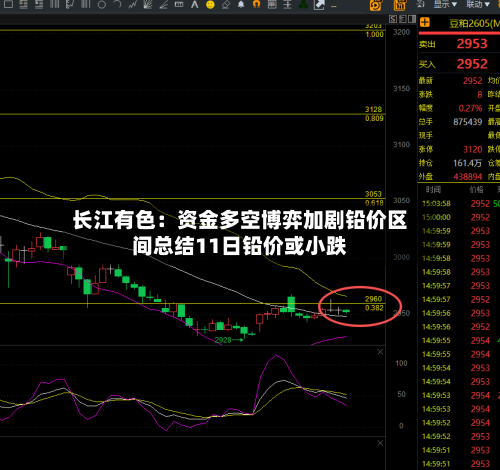Open the bell price alert tool
The width and height of the screenshot is (500, 470).
pos(241,4)
